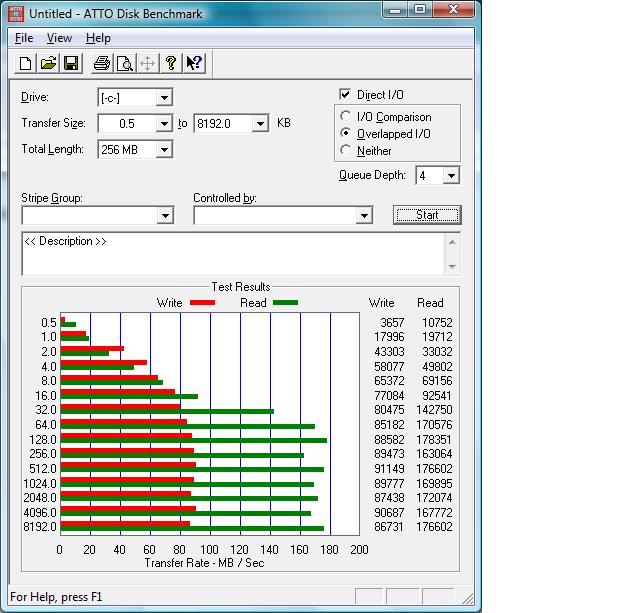Click the red write bar for 512.0

coord(128,464)
